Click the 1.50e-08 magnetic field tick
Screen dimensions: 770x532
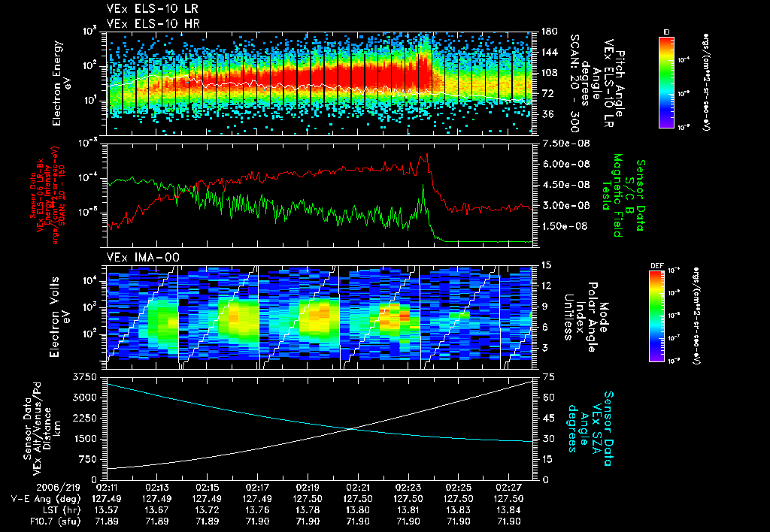click(565, 226)
